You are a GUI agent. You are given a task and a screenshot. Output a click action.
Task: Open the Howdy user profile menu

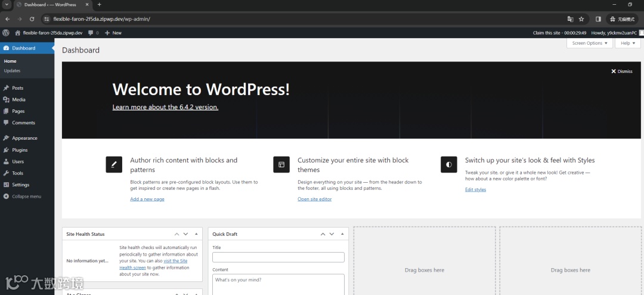(617, 33)
